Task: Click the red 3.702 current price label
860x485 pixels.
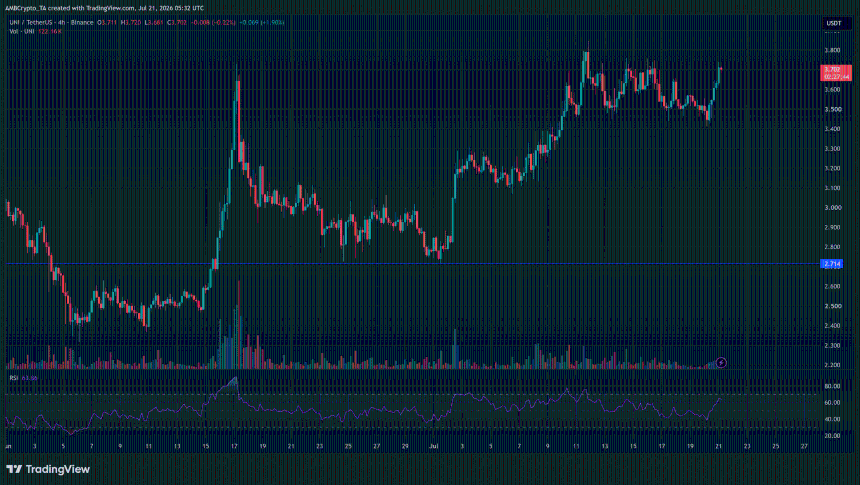Action: [836, 72]
